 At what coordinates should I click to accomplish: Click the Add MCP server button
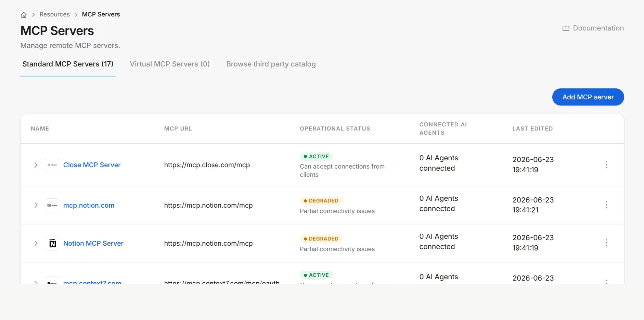point(588,97)
